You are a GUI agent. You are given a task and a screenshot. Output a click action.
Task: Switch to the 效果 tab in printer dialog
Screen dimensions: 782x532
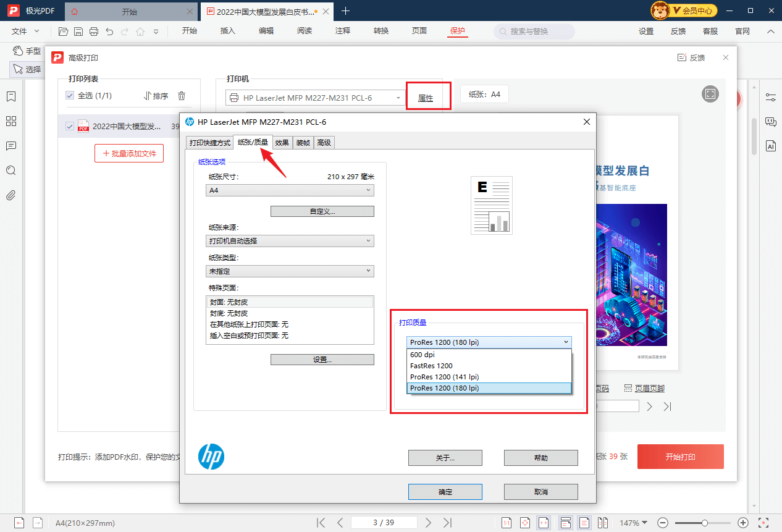(x=282, y=142)
